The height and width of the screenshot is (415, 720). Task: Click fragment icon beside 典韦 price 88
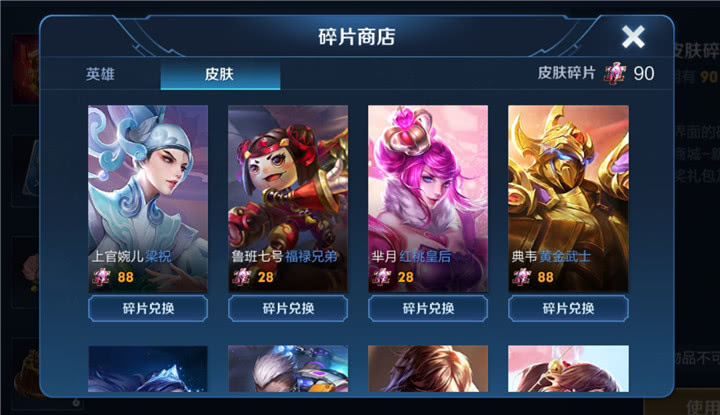522,277
